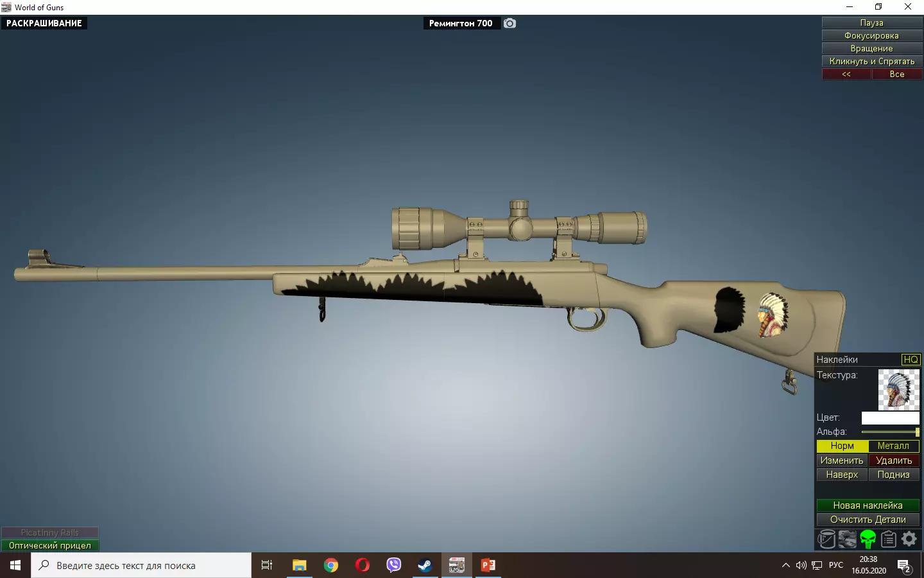Select Вращение mode
Image resolution: width=924 pixels, height=578 pixels.
coord(872,48)
